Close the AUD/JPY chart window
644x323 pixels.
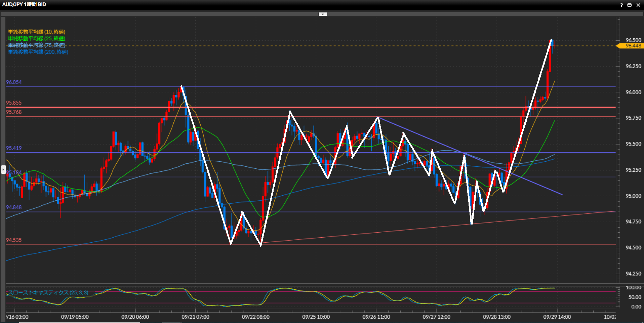(x=638, y=5)
